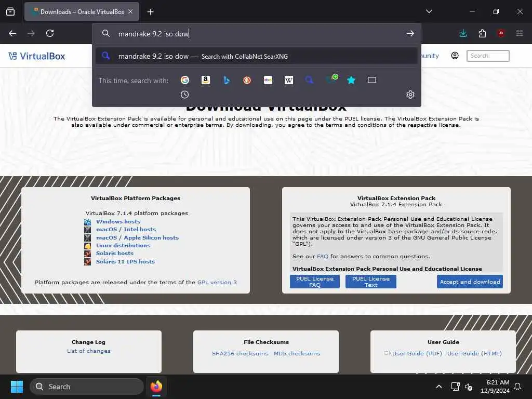
Task: Click the PUEL License FAQ button
Action: (314, 282)
